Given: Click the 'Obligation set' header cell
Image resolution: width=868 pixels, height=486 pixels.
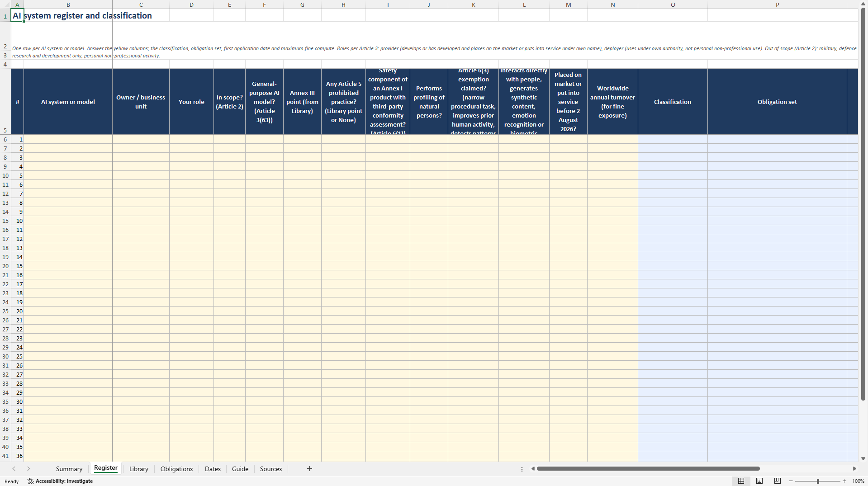Looking at the screenshot, I should coord(777,102).
